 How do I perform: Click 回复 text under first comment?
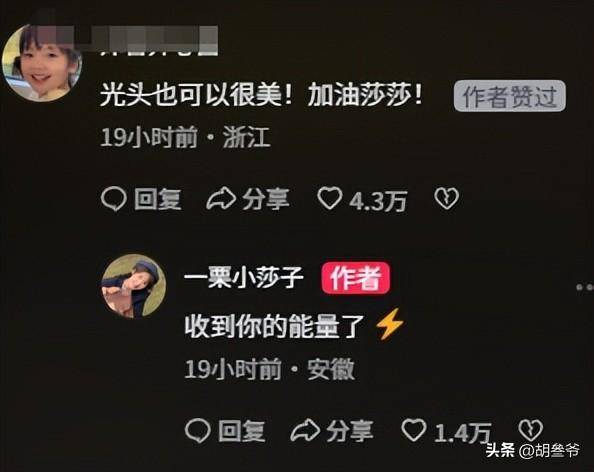click(158, 199)
